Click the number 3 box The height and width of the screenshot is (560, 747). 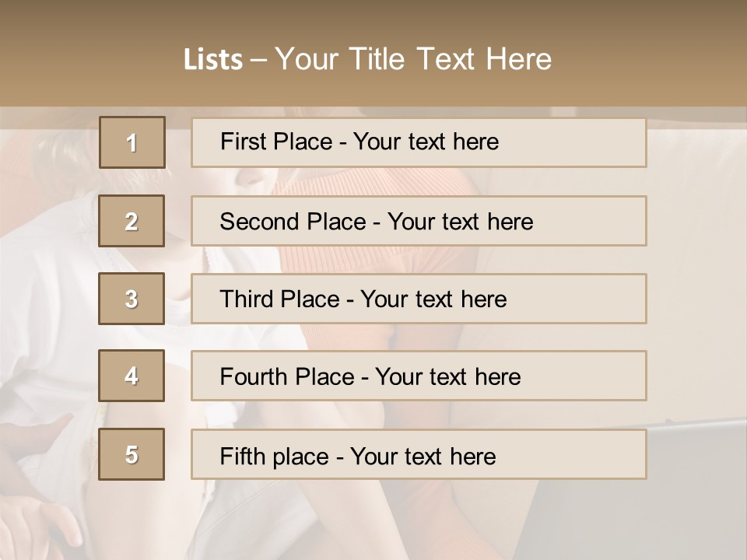pos(132,299)
